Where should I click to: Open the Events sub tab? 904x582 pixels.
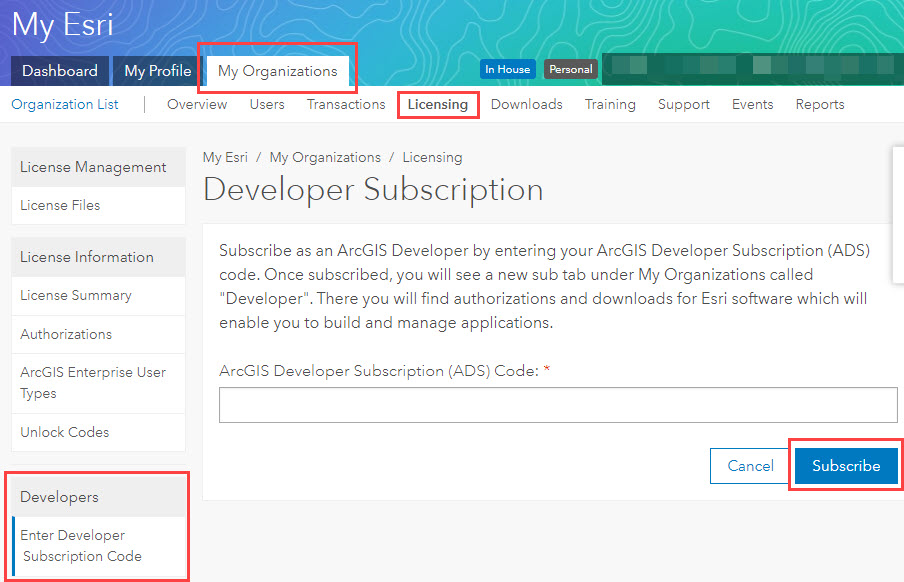tap(752, 104)
